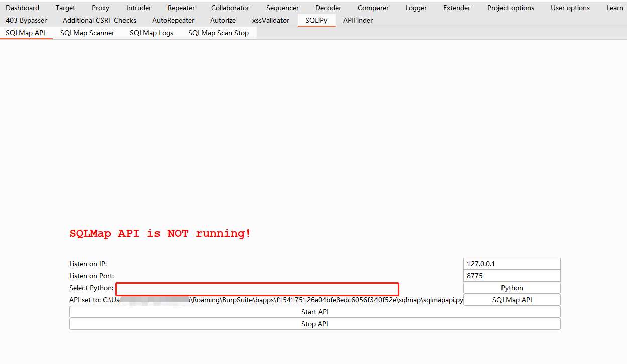Select the SQLiPy tab

pyautogui.click(x=316, y=20)
